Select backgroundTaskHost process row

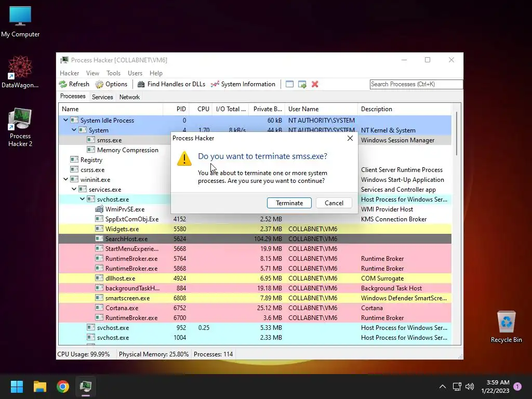coord(255,288)
